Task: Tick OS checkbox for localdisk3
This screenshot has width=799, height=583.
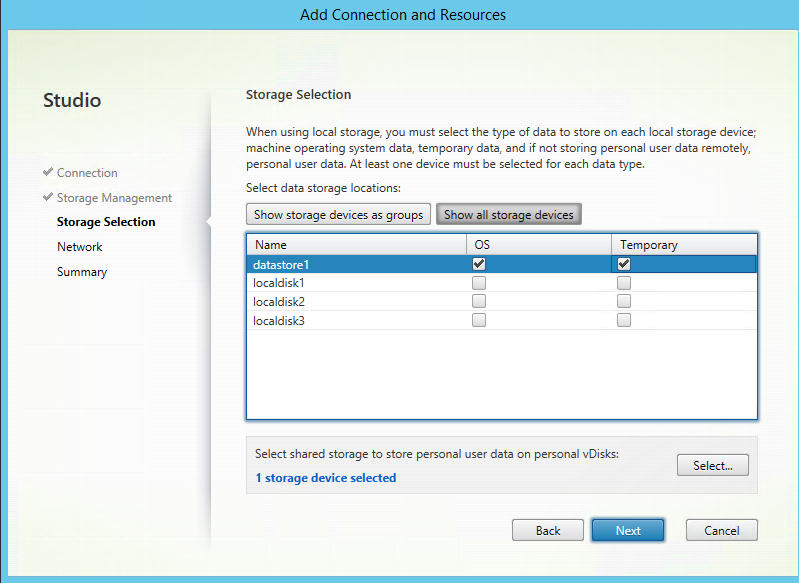Action: pos(479,320)
